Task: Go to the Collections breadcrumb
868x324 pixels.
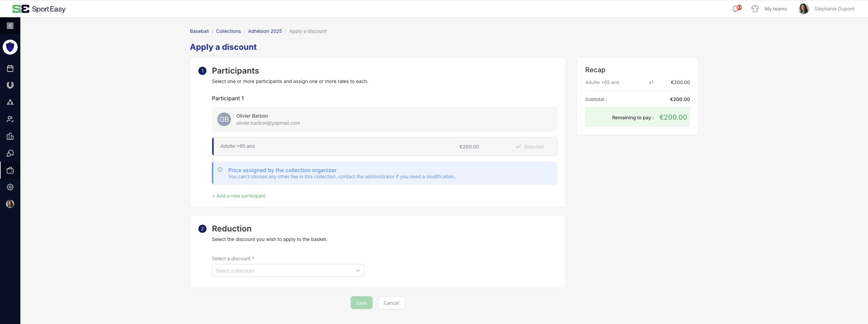Action: [x=228, y=31]
